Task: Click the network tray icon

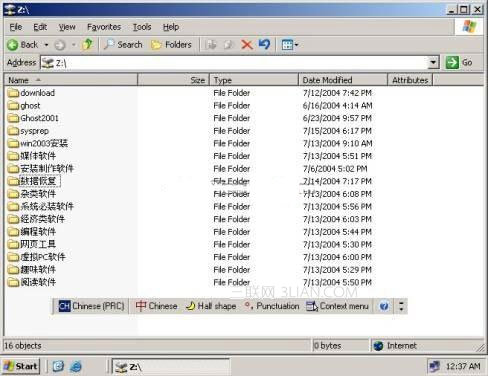Action: point(435,366)
